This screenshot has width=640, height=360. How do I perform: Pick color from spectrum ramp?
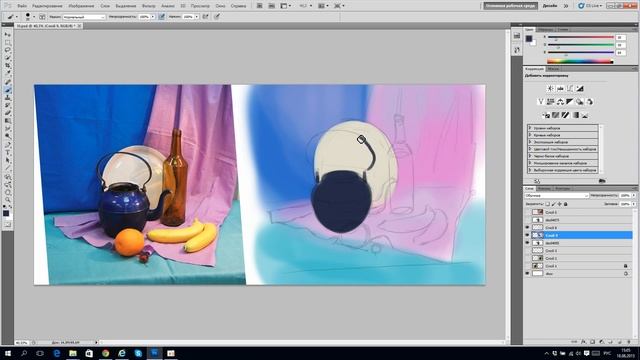click(x=580, y=62)
